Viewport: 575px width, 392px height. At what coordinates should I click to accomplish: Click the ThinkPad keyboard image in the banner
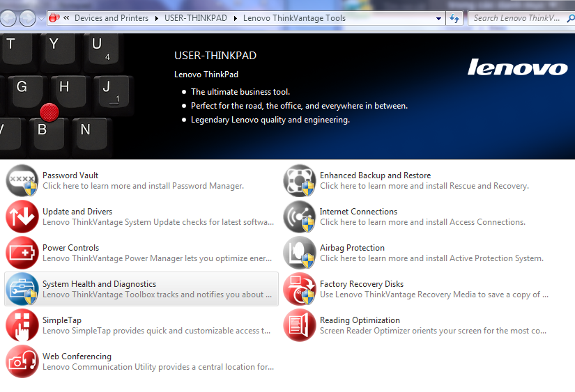[66, 96]
